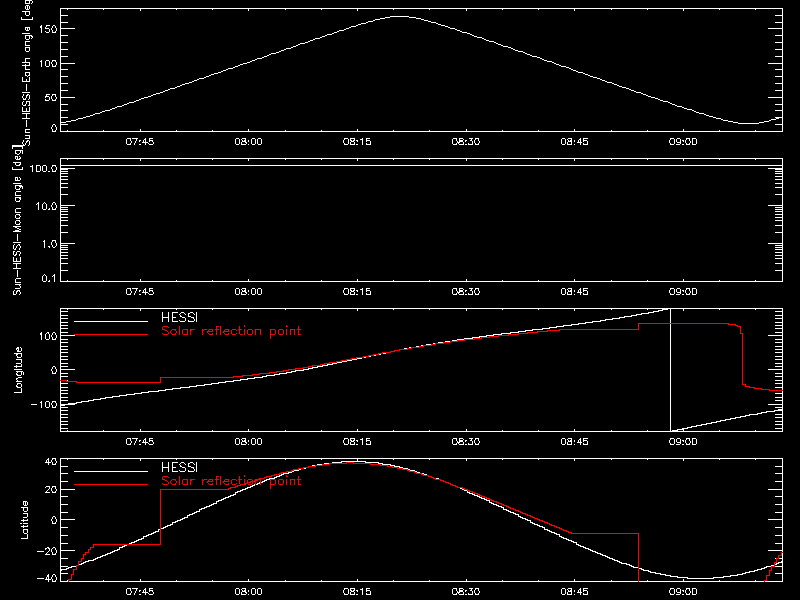800x600 pixels.
Task: Click Solar reflection point legend in Longitude plot
Action: pos(231,331)
